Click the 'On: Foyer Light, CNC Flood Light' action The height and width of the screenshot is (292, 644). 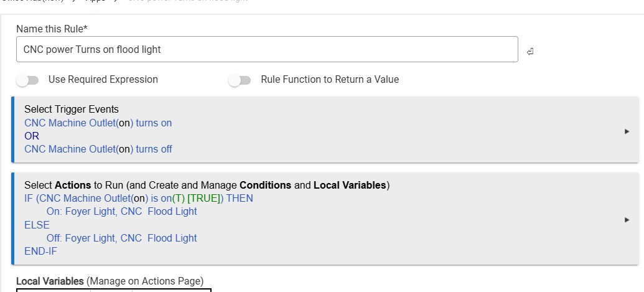(121, 212)
